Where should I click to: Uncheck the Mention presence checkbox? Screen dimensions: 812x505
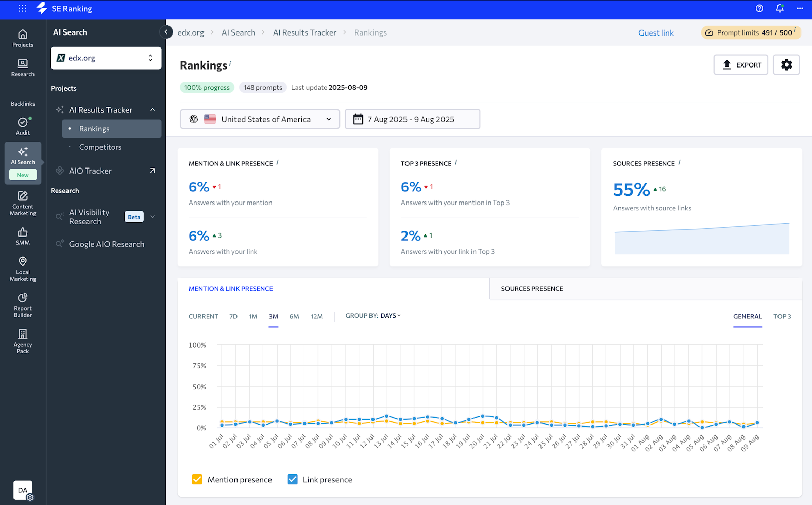[197, 479]
